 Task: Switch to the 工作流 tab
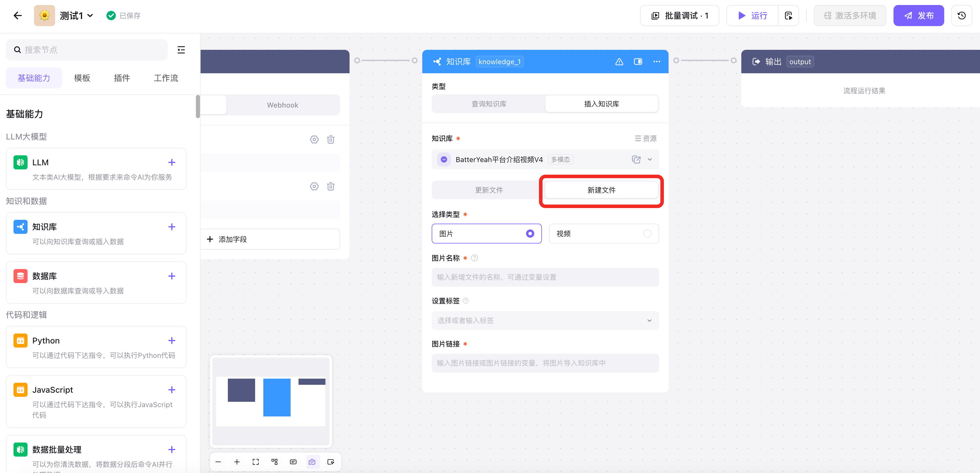coord(165,78)
